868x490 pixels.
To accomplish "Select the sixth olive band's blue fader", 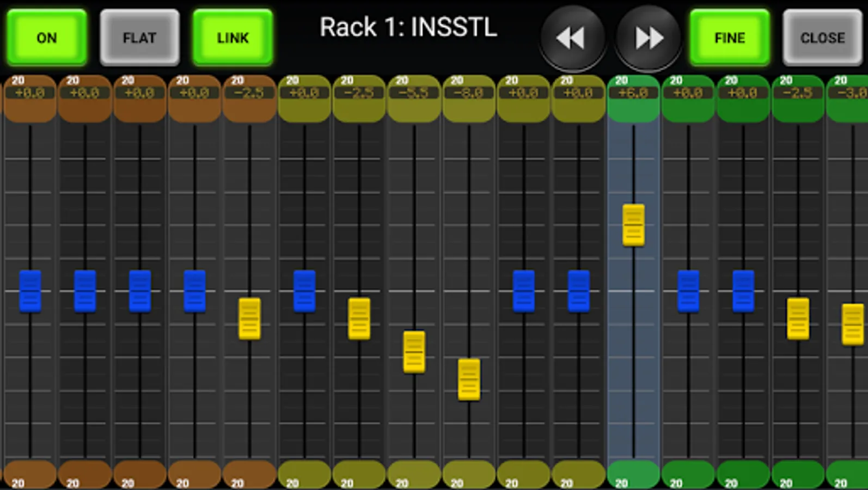I will point(578,291).
